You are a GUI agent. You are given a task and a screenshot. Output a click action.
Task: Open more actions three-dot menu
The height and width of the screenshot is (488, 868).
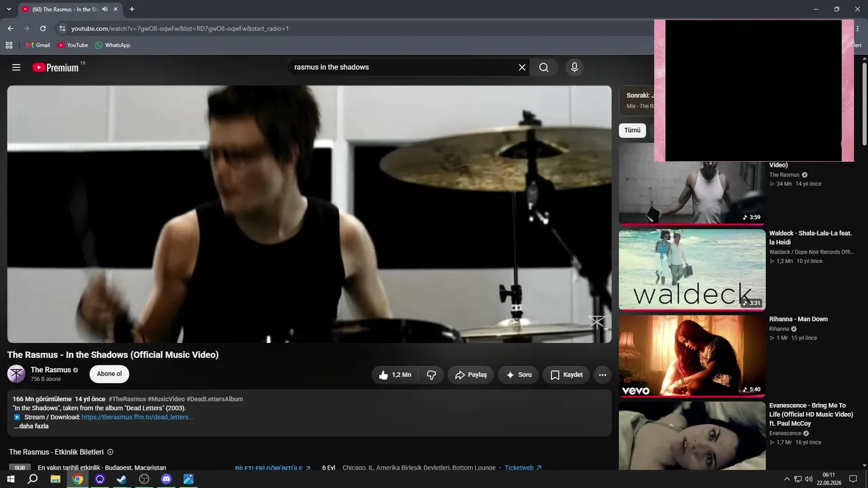[x=602, y=375]
